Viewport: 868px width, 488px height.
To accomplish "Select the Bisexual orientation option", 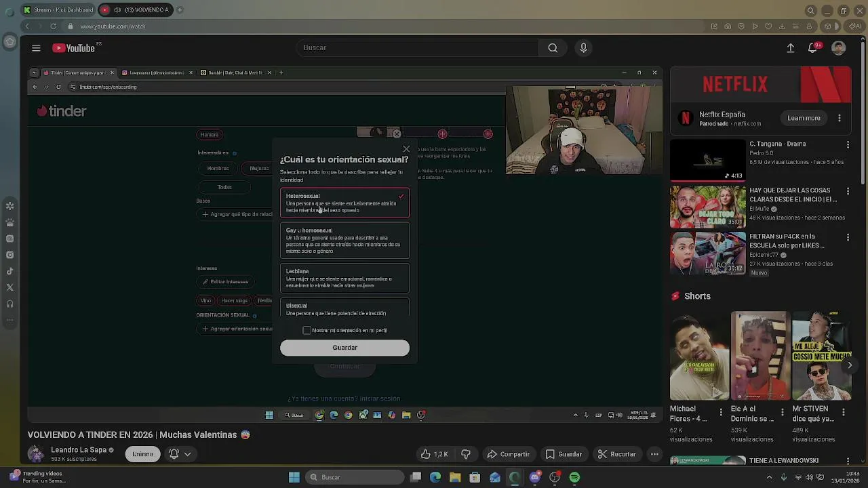I will (x=344, y=308).
